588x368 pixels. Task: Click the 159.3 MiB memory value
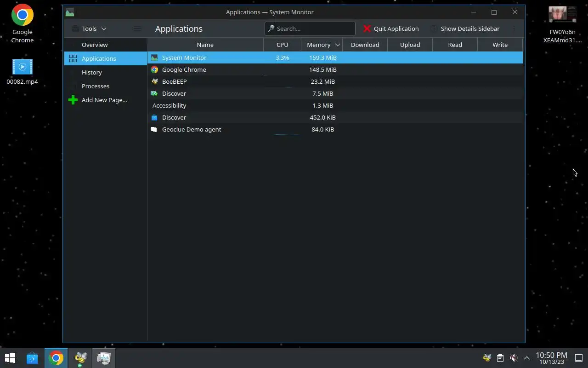322,57
